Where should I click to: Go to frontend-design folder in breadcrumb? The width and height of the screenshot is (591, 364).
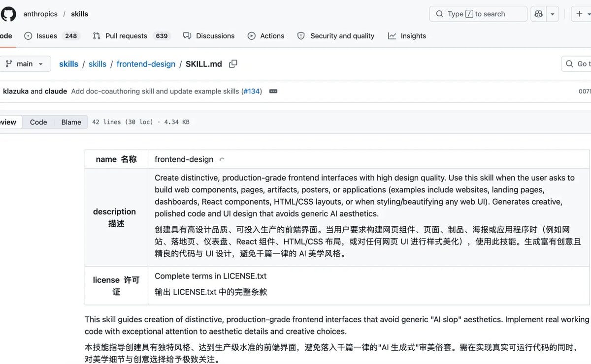tap(146, 64)
